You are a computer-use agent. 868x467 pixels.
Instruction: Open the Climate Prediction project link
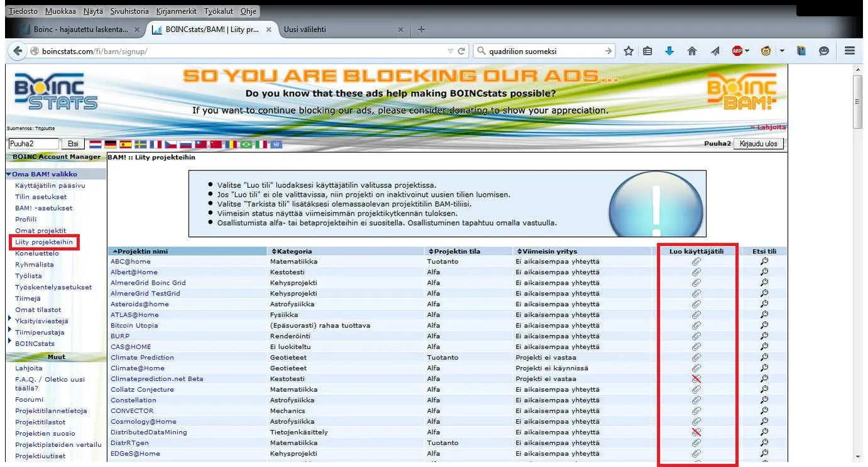click(142, 358)
